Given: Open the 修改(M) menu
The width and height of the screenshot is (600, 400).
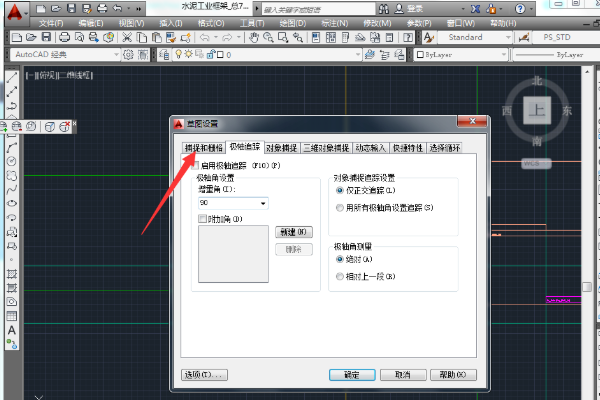Looking at the screenshot, I should coord(377,23).
